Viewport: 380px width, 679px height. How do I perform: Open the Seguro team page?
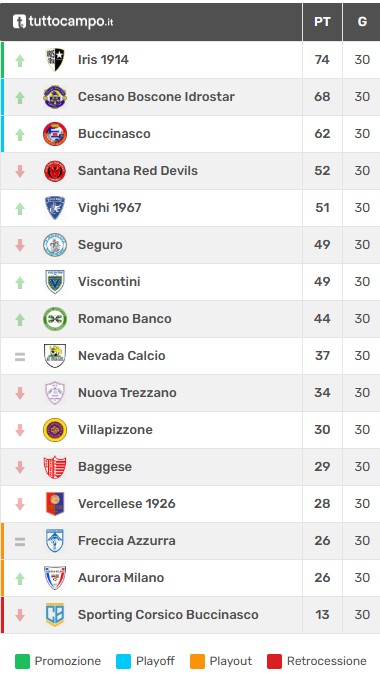(x=100, y=245)
